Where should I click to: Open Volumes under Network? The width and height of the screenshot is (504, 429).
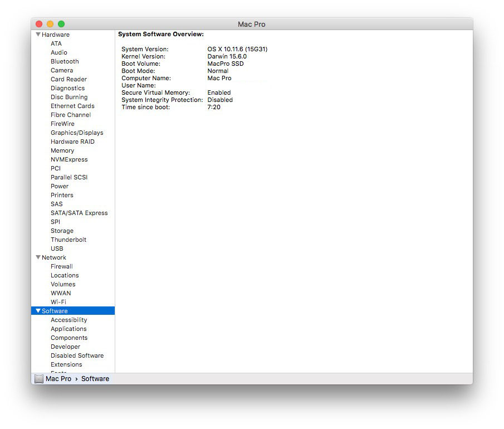tap(63, 284)
